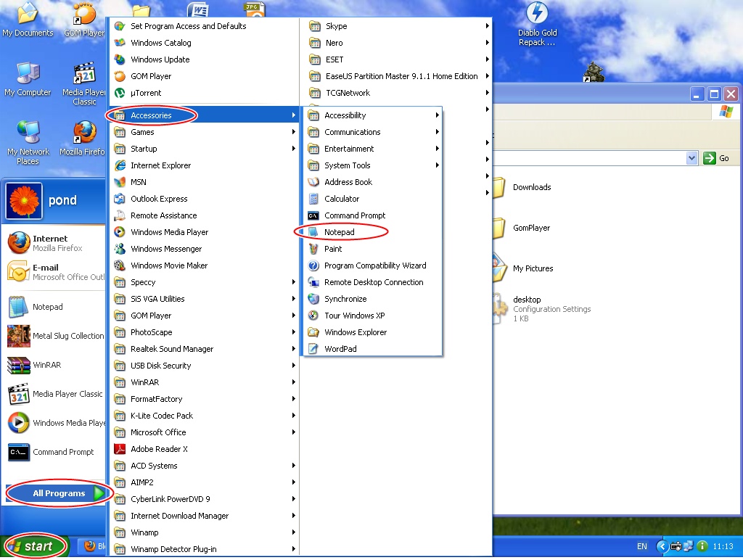This screenshot has height=560, width=743.
Task: Click the Go button beside the address bar
Action: [710, 157]
